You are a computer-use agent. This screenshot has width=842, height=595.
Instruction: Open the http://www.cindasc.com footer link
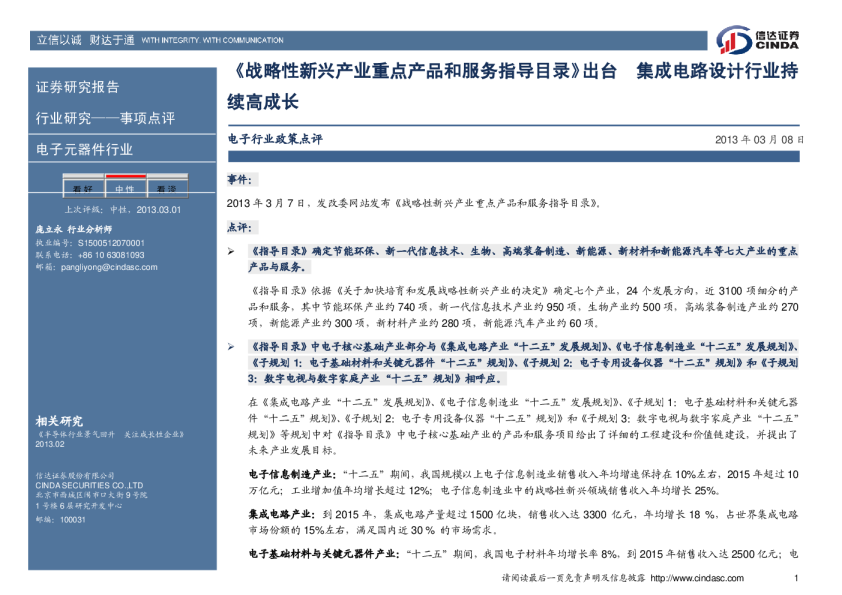click(695, 579)
